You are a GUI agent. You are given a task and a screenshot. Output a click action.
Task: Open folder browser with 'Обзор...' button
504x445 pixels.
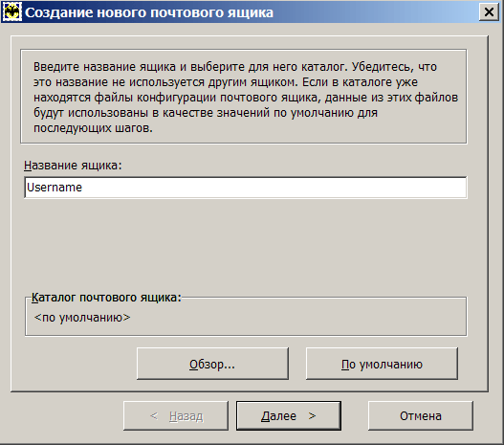[x=212, y=364]
